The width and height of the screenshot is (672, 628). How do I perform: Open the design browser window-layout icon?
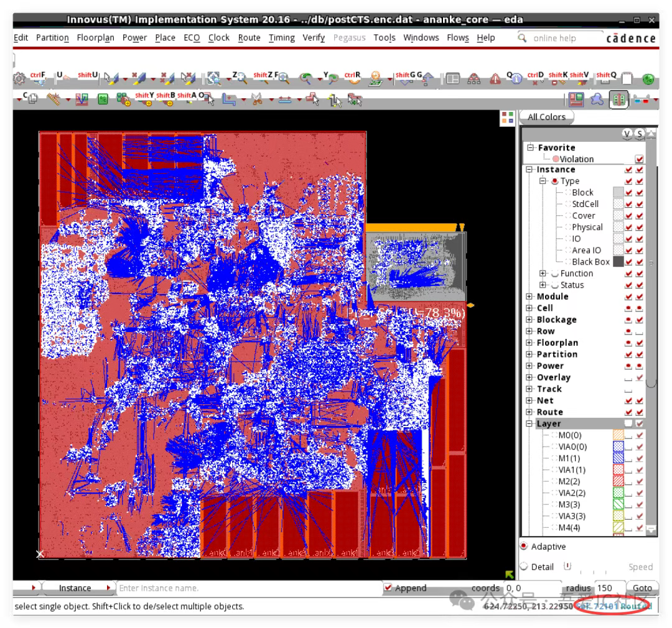point(452,79)
